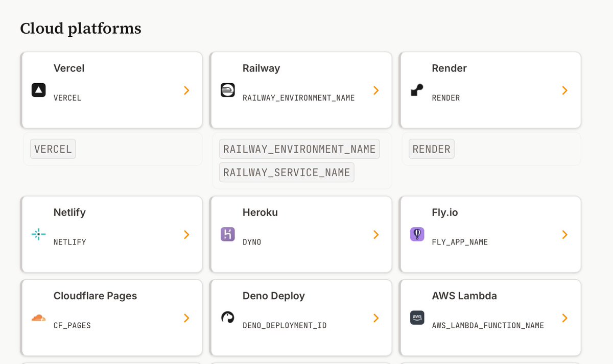Open the AWS Lambda card title
Screen dimensions: 613x364
(x=464, y=296)
